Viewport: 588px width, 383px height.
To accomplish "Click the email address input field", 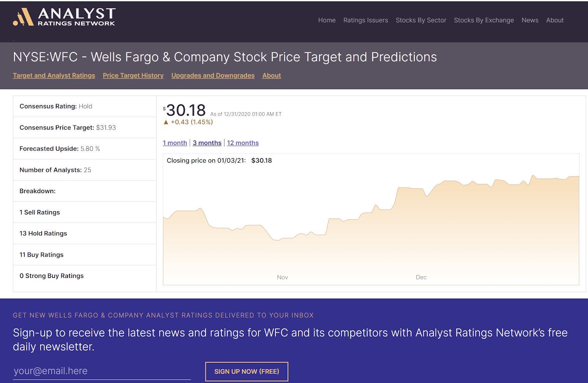I will [102, 371].
